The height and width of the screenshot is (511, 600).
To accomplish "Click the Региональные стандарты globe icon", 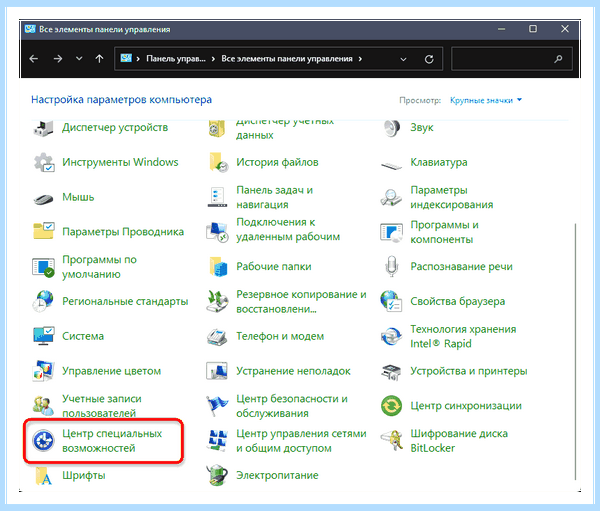I will [43, 301].
